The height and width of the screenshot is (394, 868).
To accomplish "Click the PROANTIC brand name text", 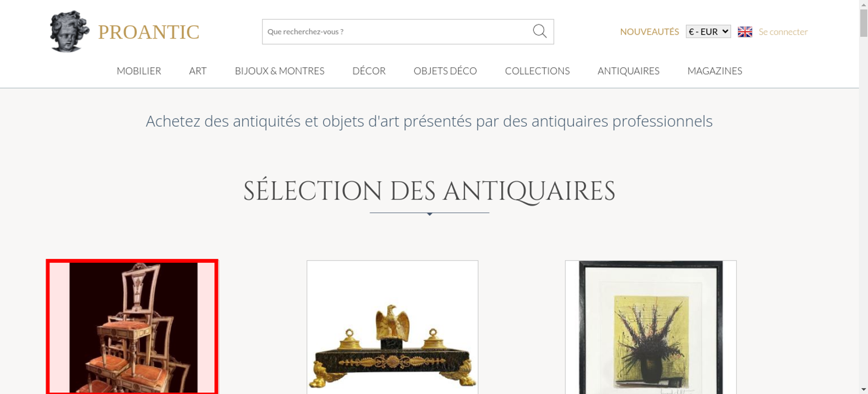I will (149, 32).
